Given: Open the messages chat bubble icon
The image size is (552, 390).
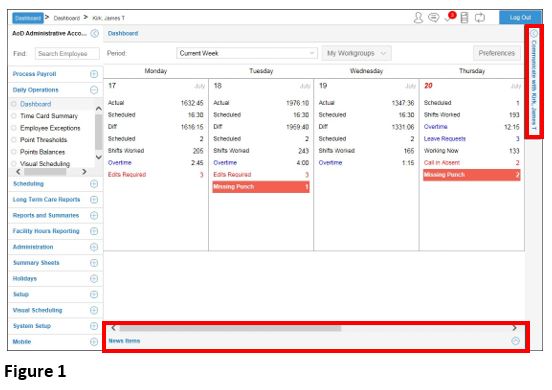Looking at the screenshot, I should [x=434, y=17].
